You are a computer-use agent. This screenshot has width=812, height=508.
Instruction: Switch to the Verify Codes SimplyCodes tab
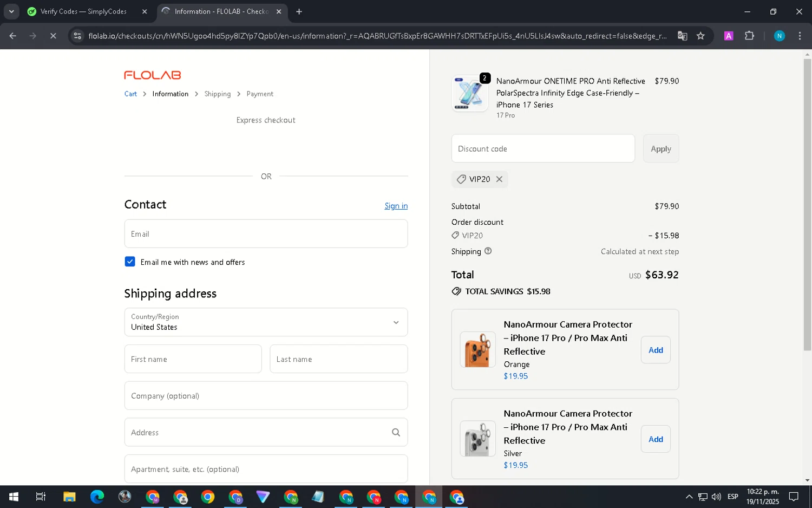pos(83,11)
